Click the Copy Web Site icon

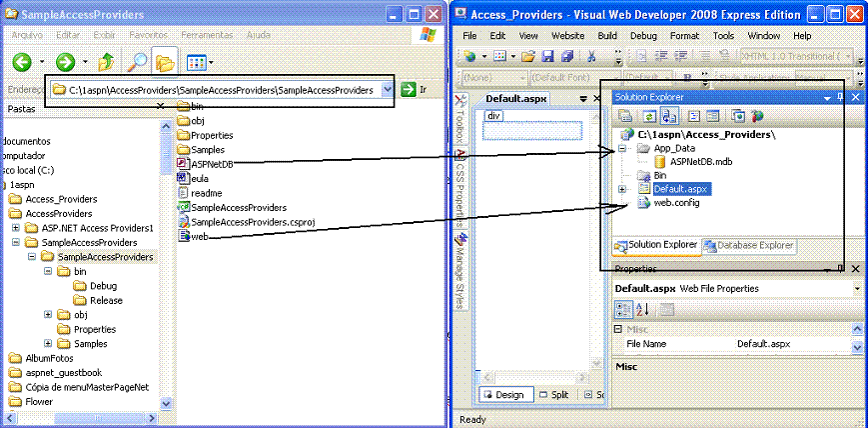[738, 116]
